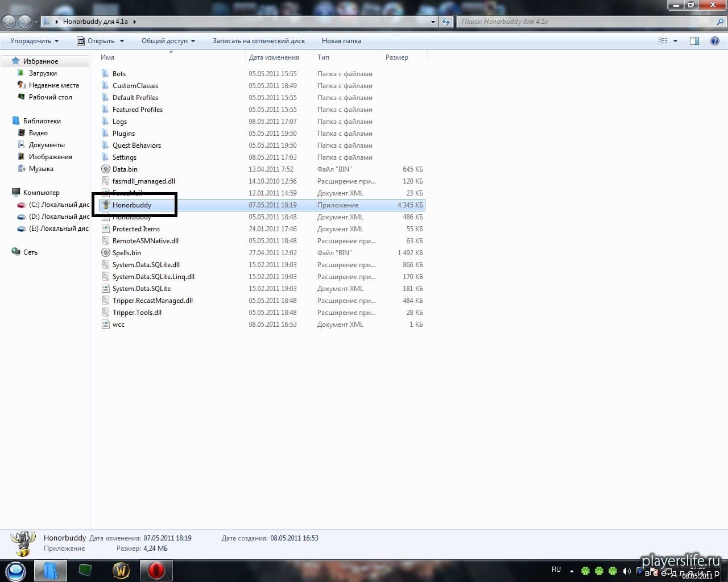This screenshot has width=728, height=582.
Task: Expand the Honorbuddy для 4.1a breadcrumb arrow
Action: click(135, 22)
